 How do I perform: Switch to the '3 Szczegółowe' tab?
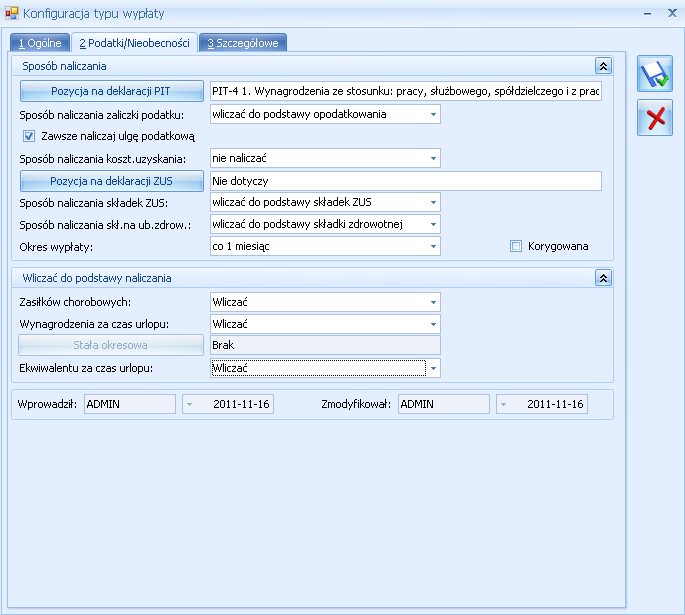(243, 43)
